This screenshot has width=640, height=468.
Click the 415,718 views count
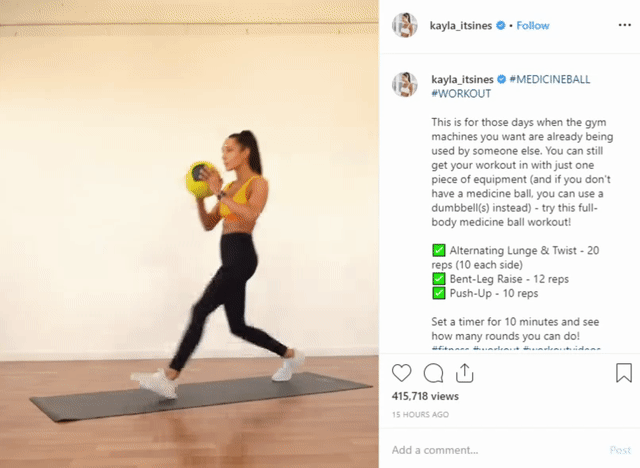[425, 396]
